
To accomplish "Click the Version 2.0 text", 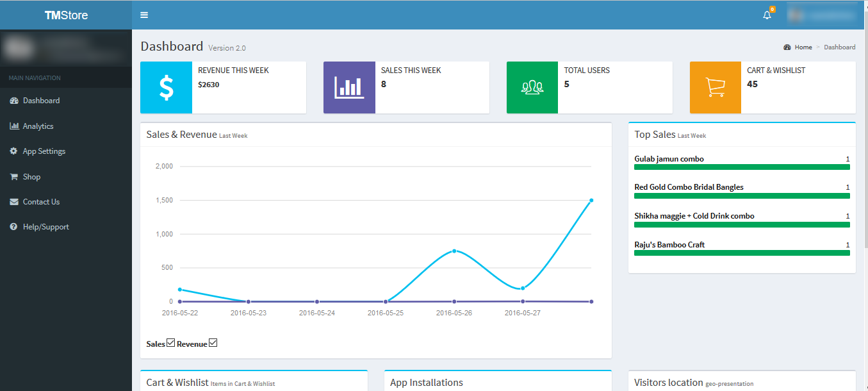I will (x=227, y=48).
